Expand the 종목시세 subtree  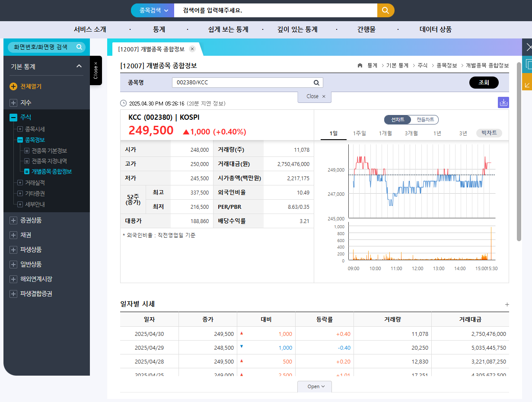pyautogui.click(x=20, y=129)
